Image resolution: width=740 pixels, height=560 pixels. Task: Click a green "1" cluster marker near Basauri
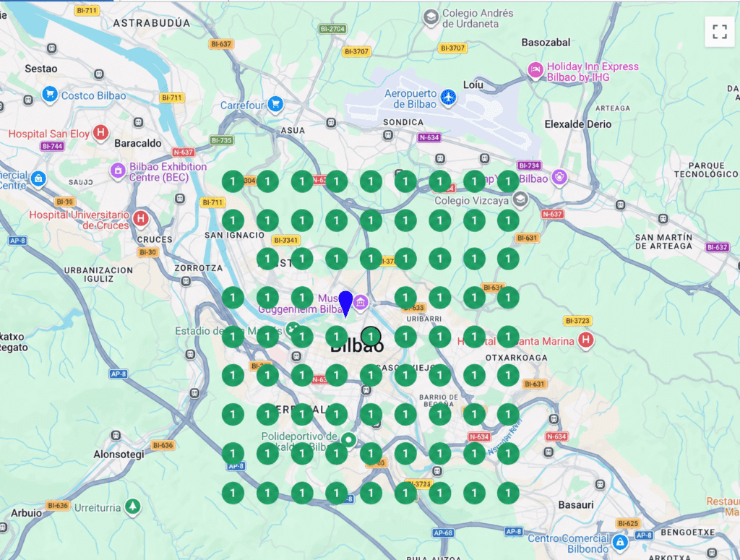click(509, 494)
